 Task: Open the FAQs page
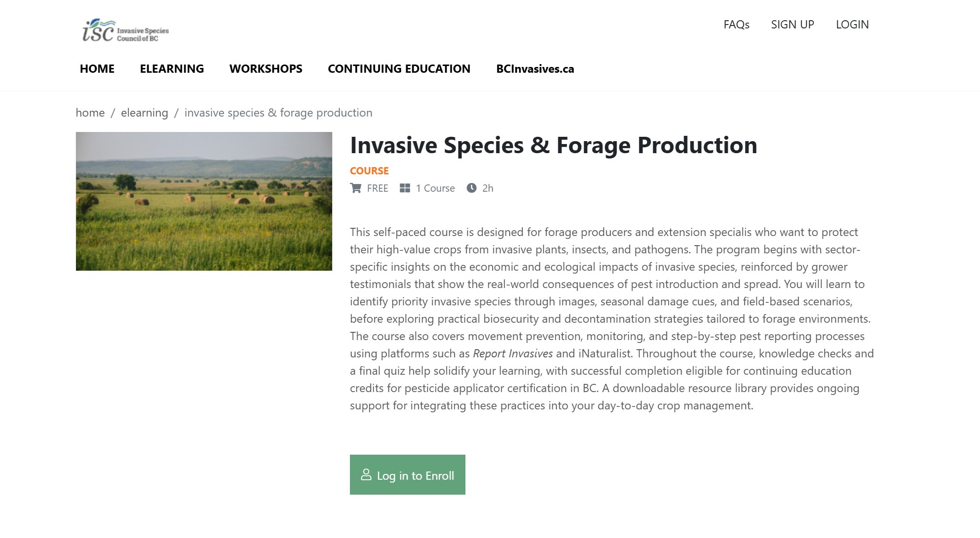[736, 25]
